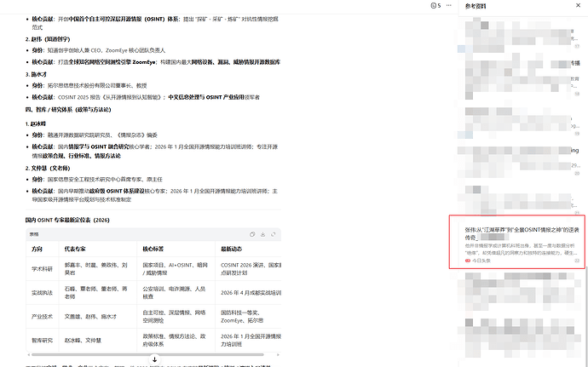Viewport: 588px width, 367px height.
Task: Download the table with the download icon
Action: click(x=262, y=234)
